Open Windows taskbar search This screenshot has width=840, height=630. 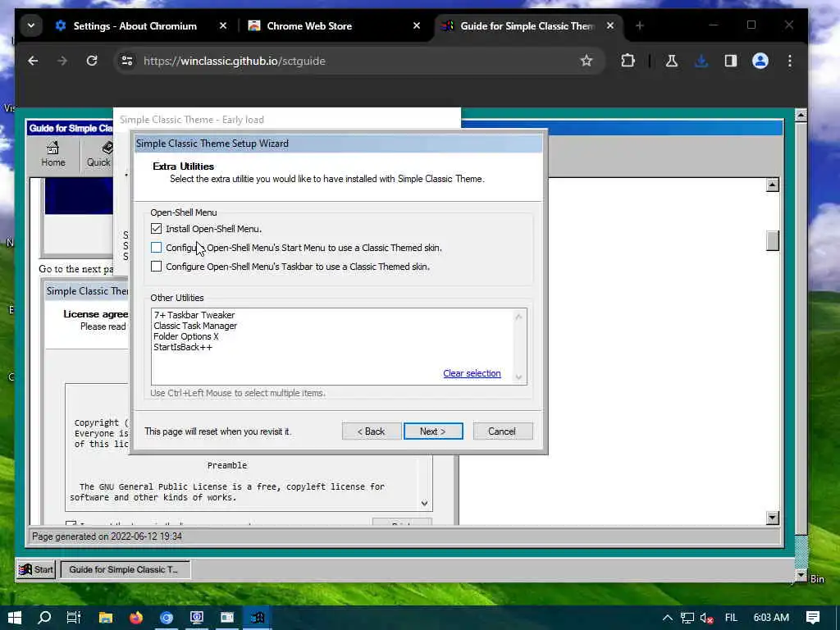pyautogui.click(x=44, y=618)
